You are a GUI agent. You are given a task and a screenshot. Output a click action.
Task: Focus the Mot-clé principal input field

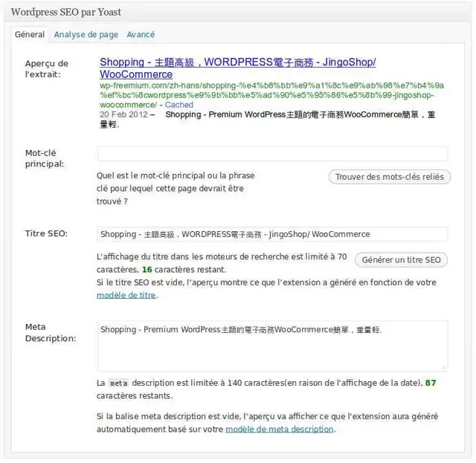(x=272, y=154)
